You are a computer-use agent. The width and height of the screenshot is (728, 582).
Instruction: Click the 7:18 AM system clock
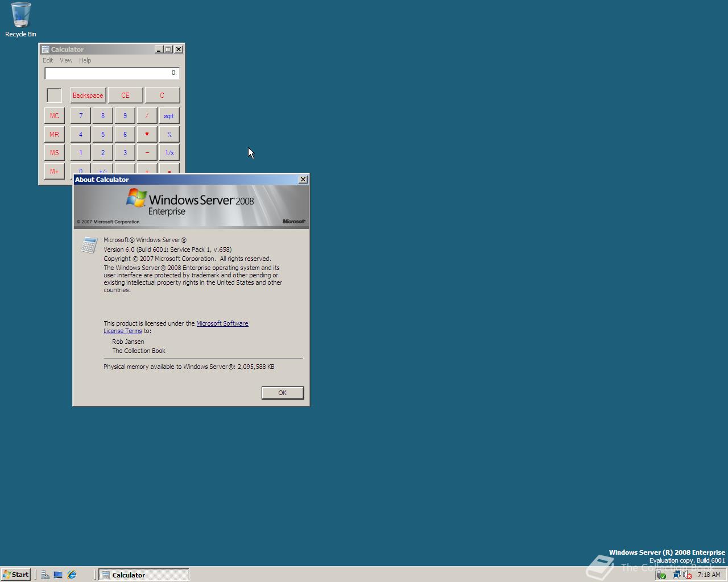709,575
